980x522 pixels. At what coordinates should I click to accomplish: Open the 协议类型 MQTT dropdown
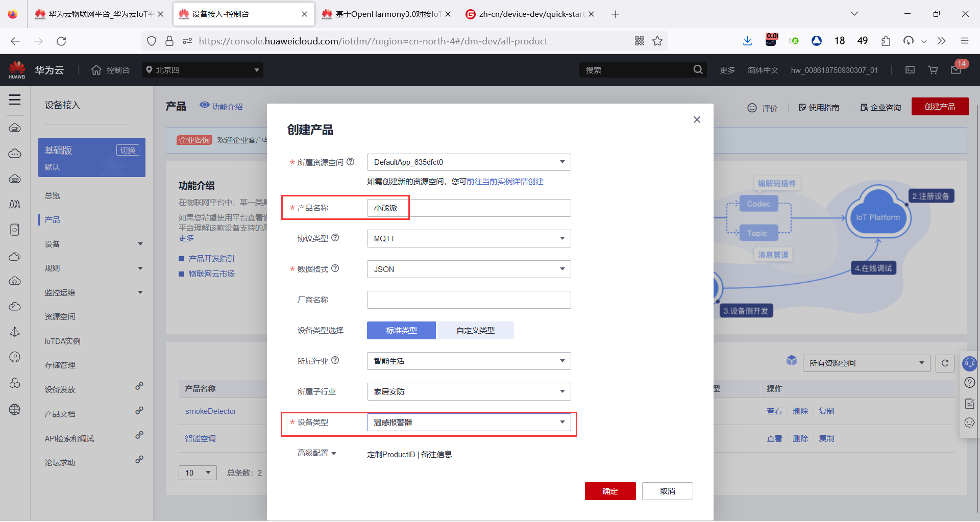click(x=468, y=238)
